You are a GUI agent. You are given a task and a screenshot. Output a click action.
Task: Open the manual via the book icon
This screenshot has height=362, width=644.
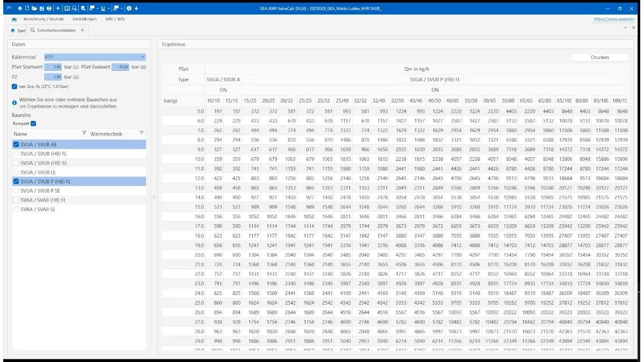[68, 8]
